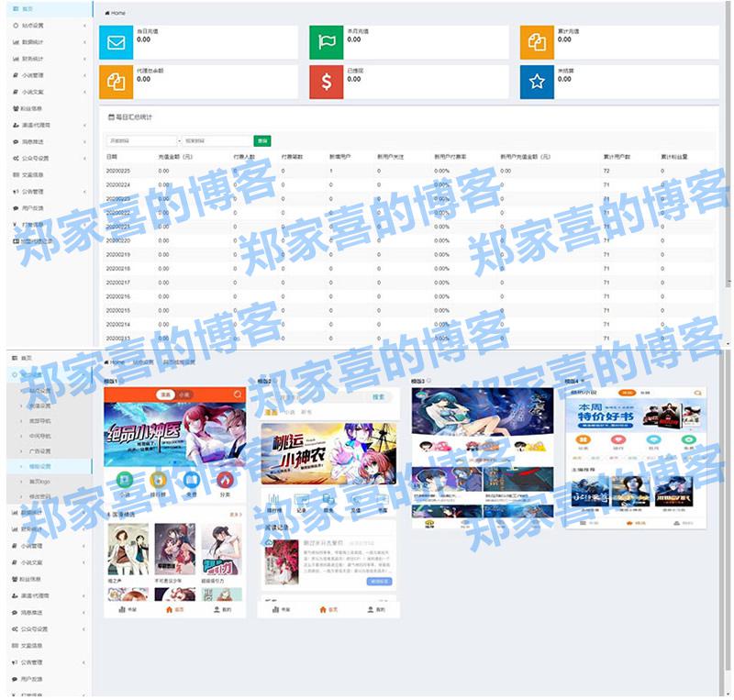Expand 公告管理 in the dashboard sidebar
Screen dimensions: 734x700
[50, 192]
